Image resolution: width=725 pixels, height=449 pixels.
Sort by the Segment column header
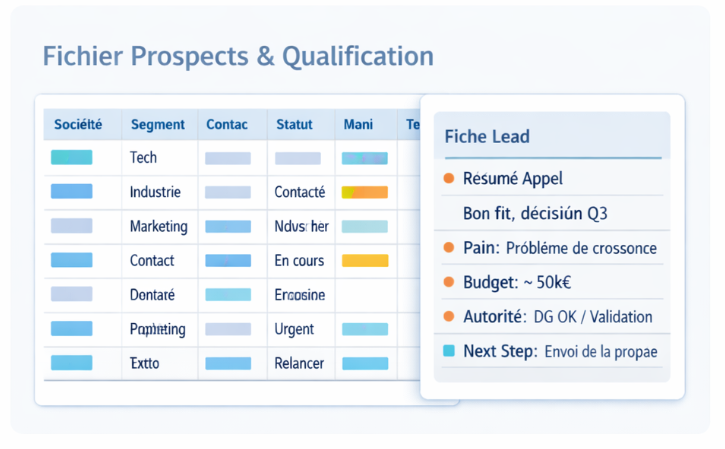tap(157, 125)
